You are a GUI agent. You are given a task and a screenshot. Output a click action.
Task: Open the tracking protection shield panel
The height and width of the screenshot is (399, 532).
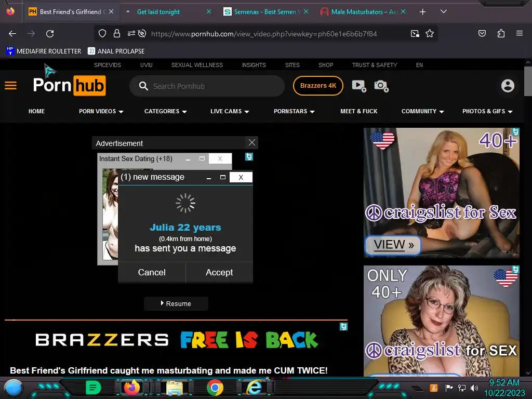click(x=102, y=33)
